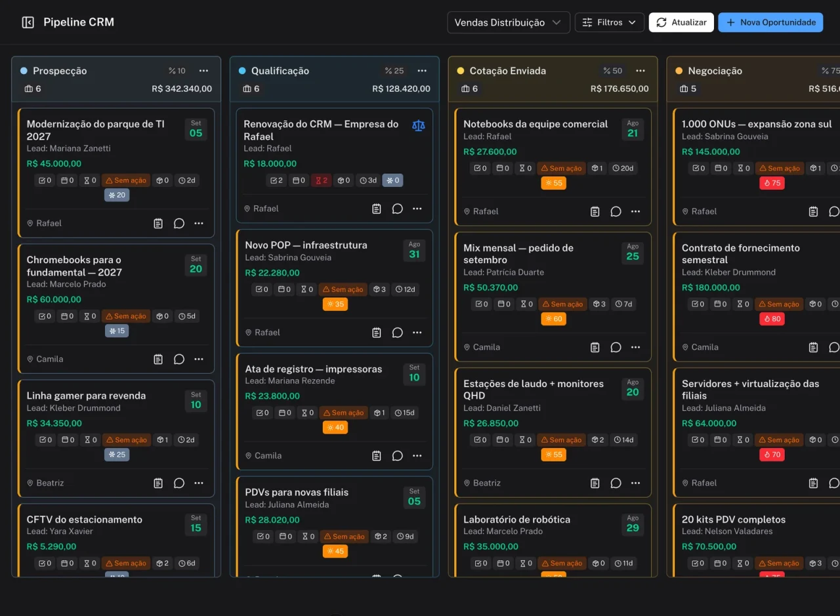Expand the Filtros dropdown
The image size is (840, 616).
[610, 22]
